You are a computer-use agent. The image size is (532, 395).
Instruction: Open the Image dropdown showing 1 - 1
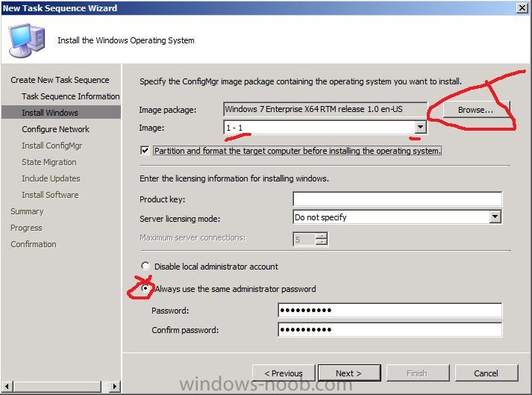420,127
